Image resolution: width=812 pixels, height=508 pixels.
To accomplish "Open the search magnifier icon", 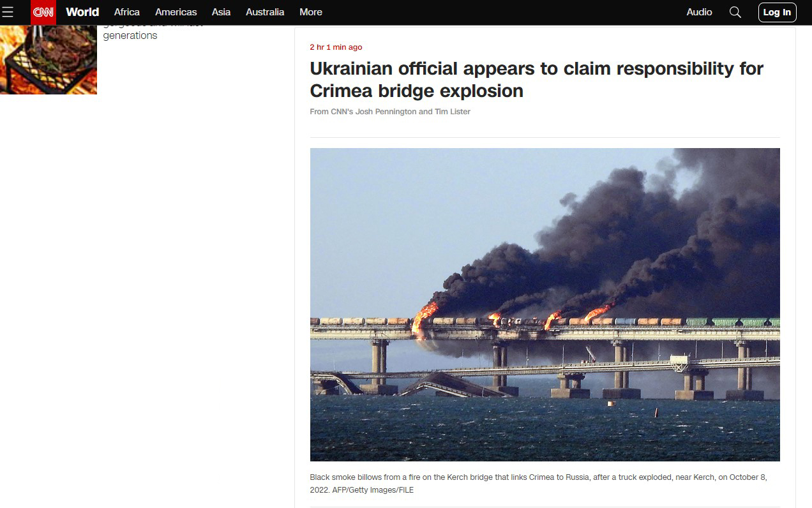I will [x=735, y=12].
